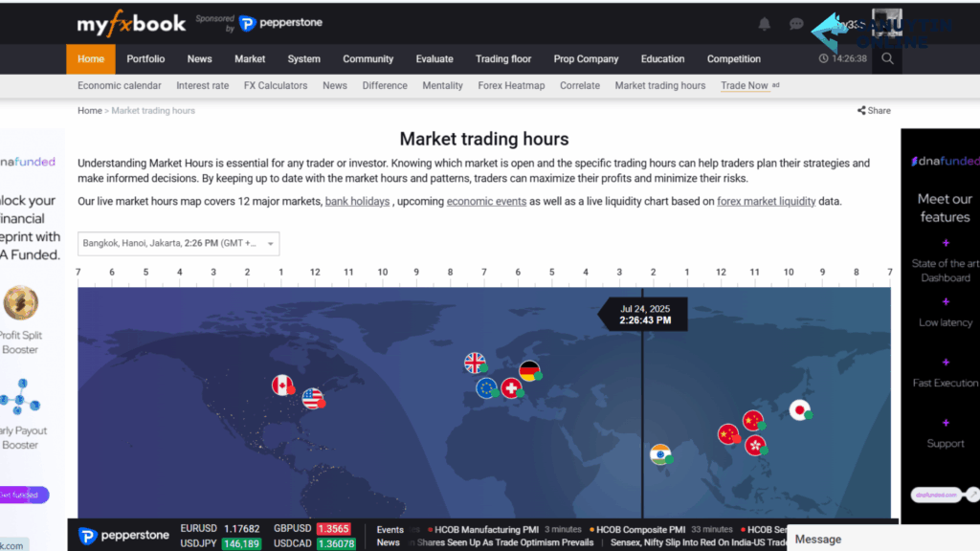
Task: Open the Community menu
Action: [368, 59]
